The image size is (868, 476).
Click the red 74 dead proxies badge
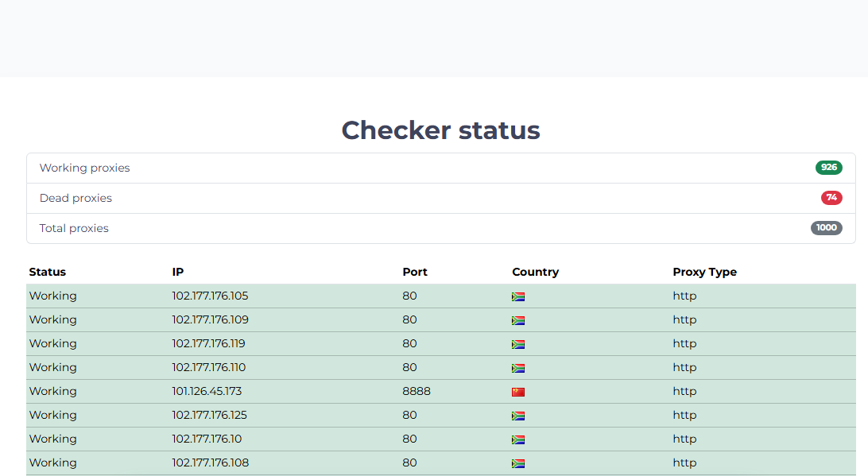(831, 198)
